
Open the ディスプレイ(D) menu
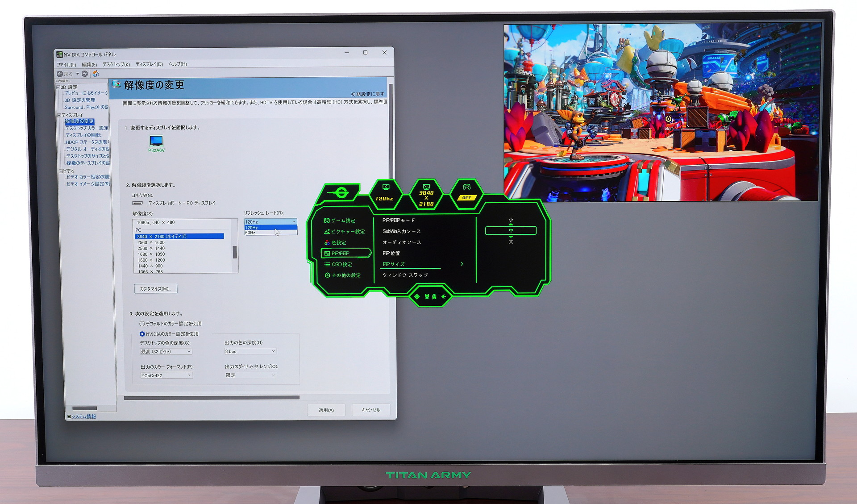149,64
